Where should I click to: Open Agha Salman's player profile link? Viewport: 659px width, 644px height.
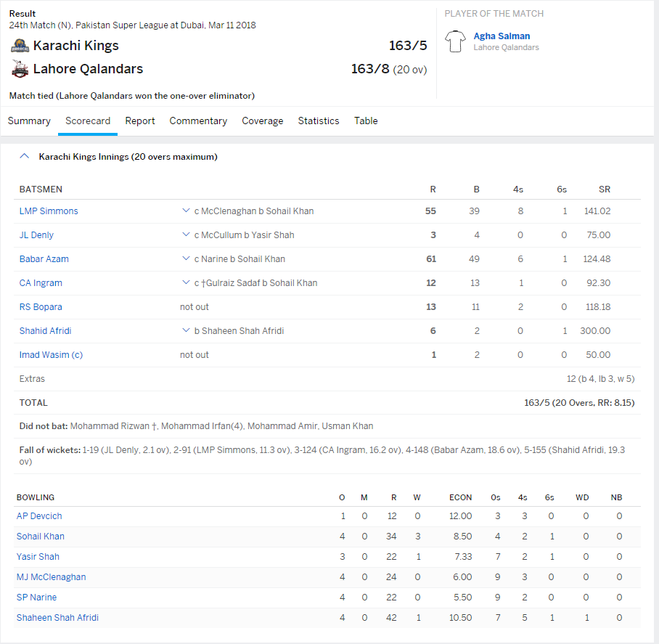502,36
